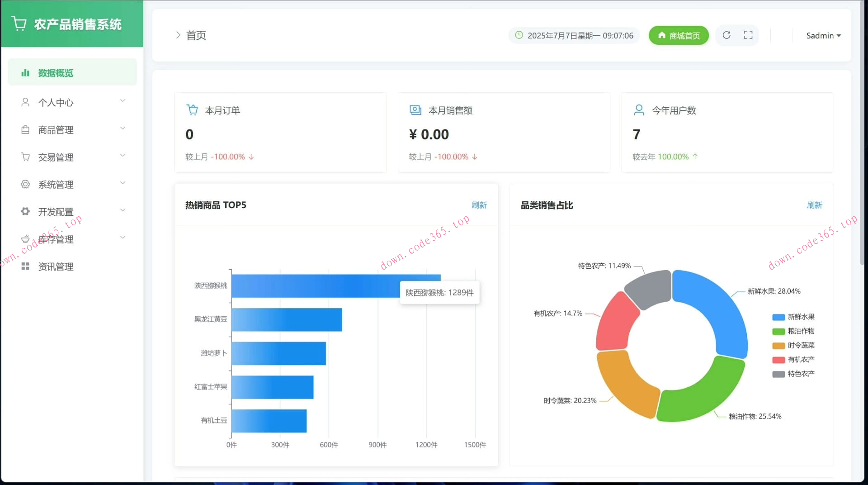Toggle fullscreen mode icon
This screenshot has height=485, width=868.
pos(748,35)
